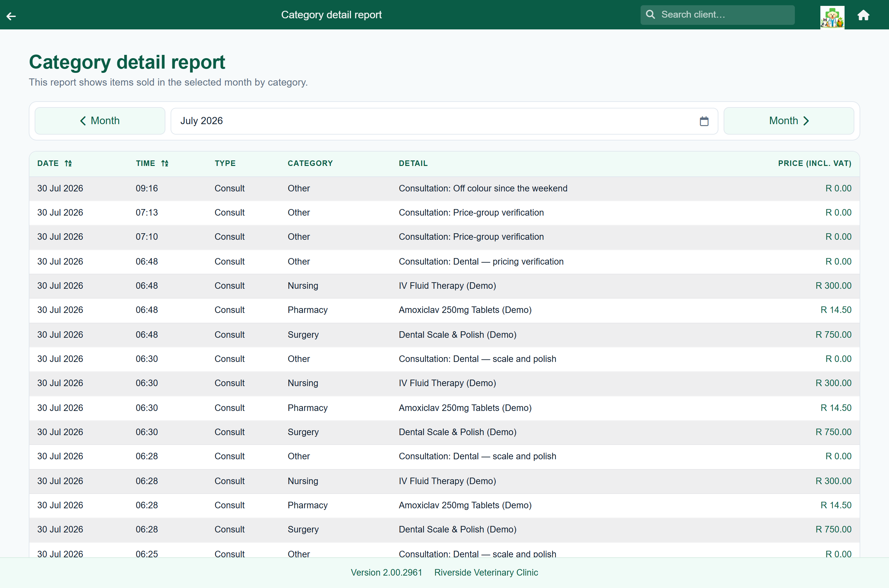Open the clinic logo avatar
This screenshot has height=588, width=889.
pos(832,17)
